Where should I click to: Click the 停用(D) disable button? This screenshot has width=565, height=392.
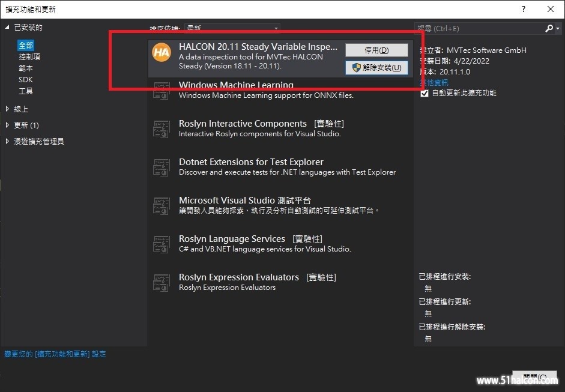[376, 50]
